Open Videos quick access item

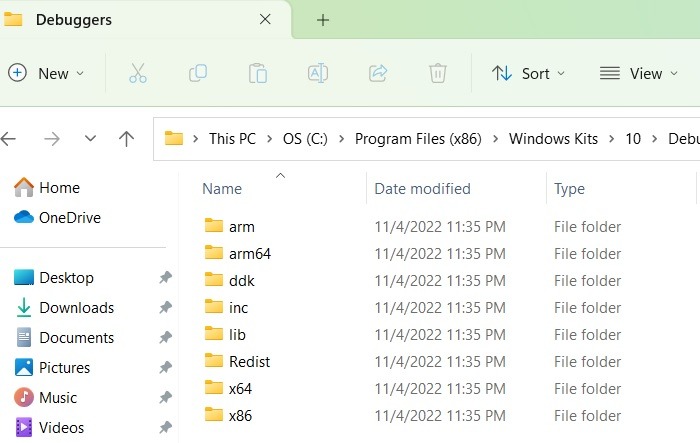click(49, 427)
